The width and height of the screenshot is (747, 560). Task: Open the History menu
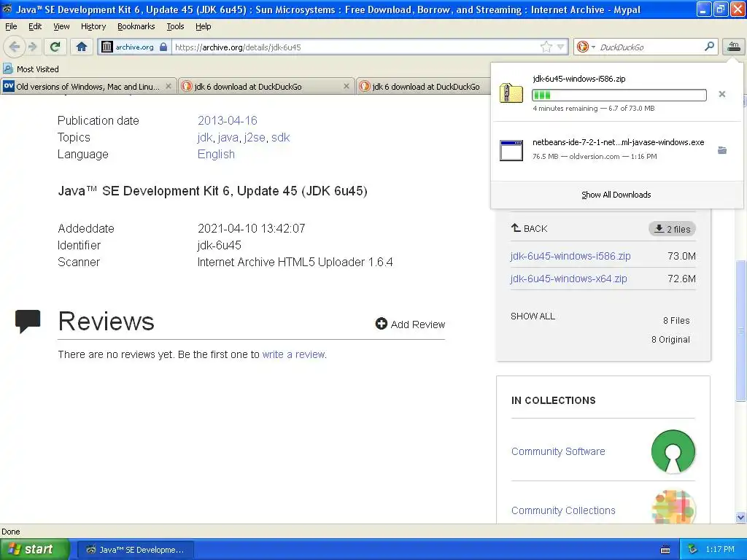(93, 26)
